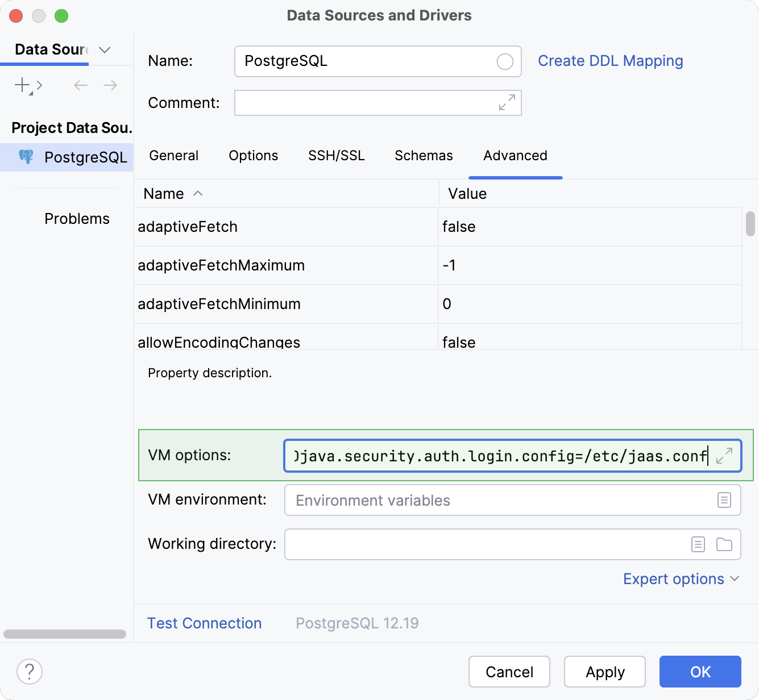Click the add data source plus icon
The image size is (759, 700).
tap(21, 85)
